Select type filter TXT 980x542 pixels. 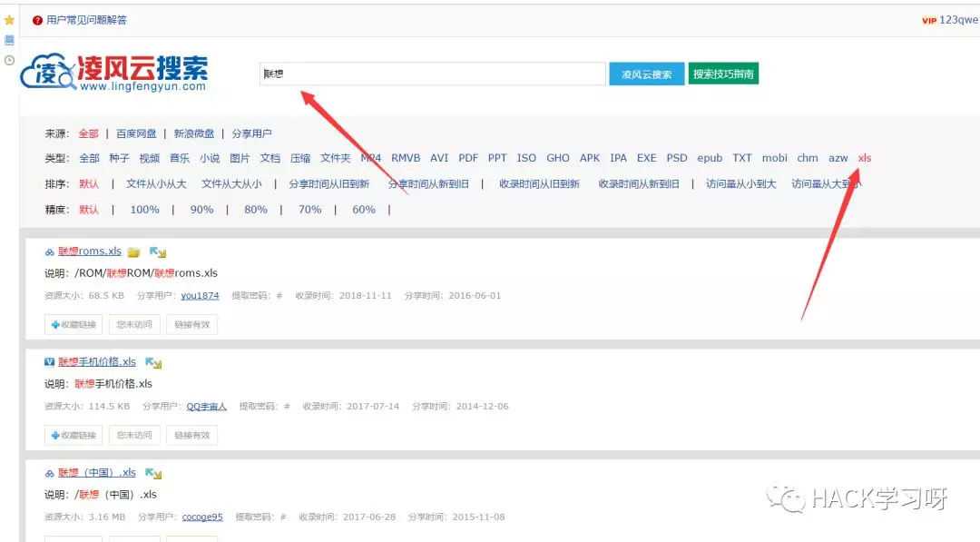pos(742,158)
